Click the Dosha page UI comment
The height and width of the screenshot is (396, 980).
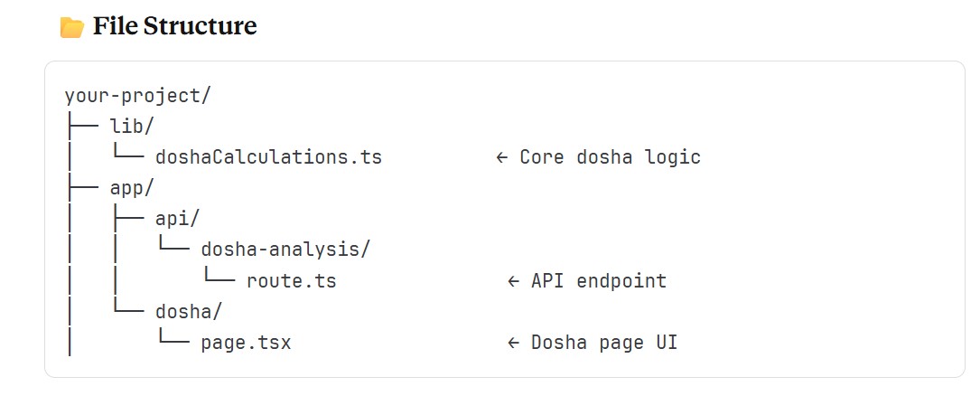click(604, 343)
